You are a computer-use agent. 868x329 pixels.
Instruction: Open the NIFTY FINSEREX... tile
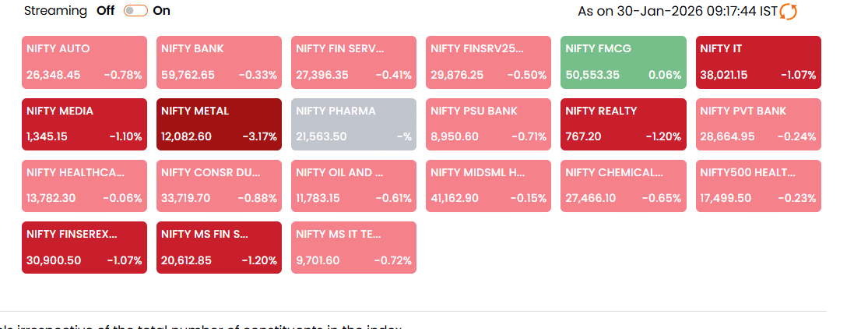[84, 247]
